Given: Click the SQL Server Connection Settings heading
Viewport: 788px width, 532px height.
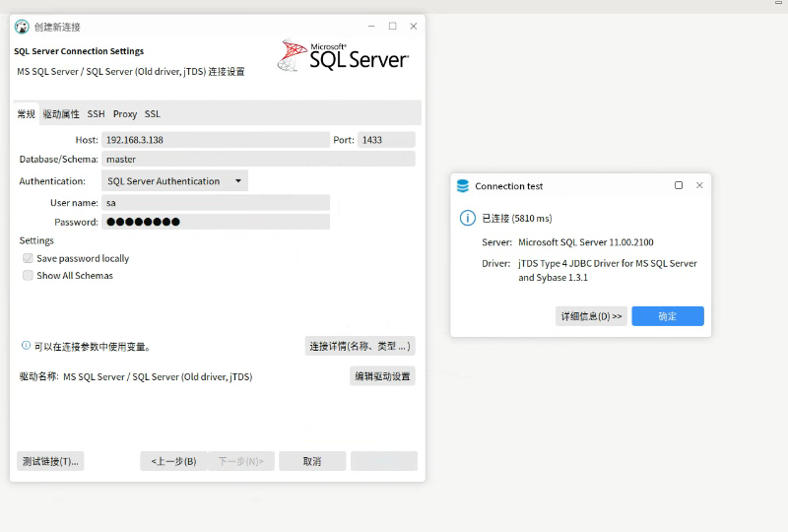Looking at the screenshot, I should [x=79, y=51].
